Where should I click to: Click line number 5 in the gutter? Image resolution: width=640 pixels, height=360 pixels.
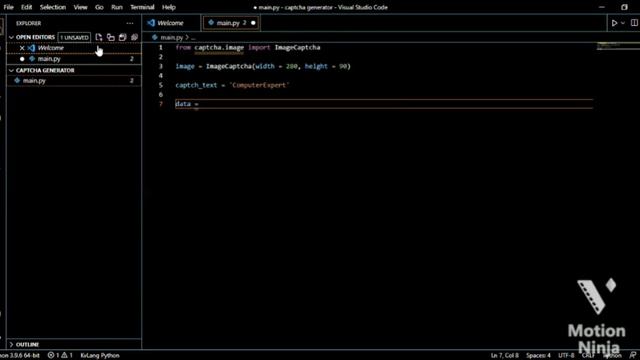click(x=160, y=85)
